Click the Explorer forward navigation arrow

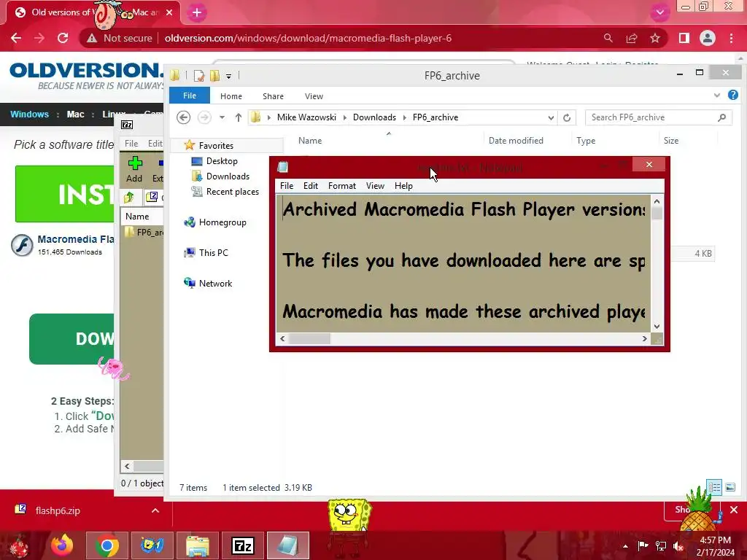204,117
